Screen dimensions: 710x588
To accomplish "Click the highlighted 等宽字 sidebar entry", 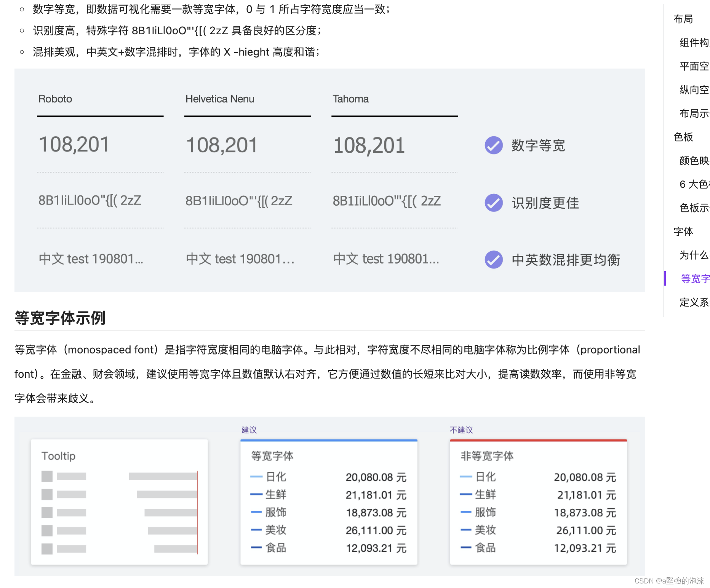I will tap(695, 279).
